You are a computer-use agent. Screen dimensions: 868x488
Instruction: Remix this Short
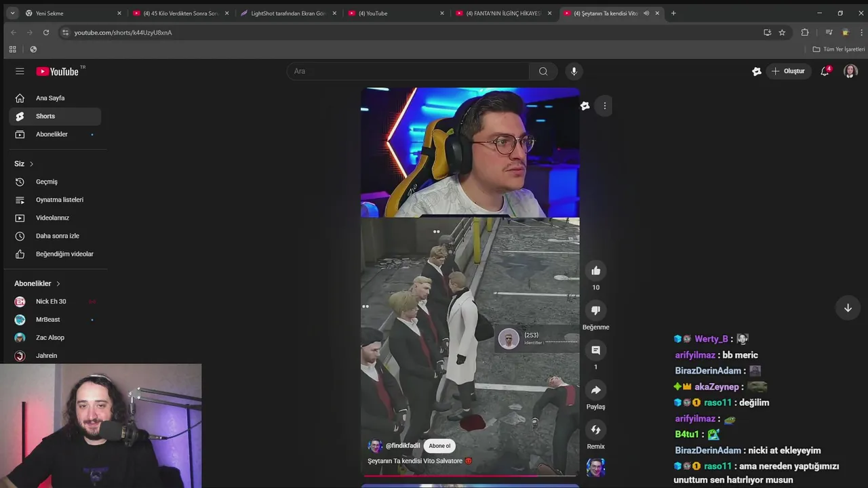595,430
